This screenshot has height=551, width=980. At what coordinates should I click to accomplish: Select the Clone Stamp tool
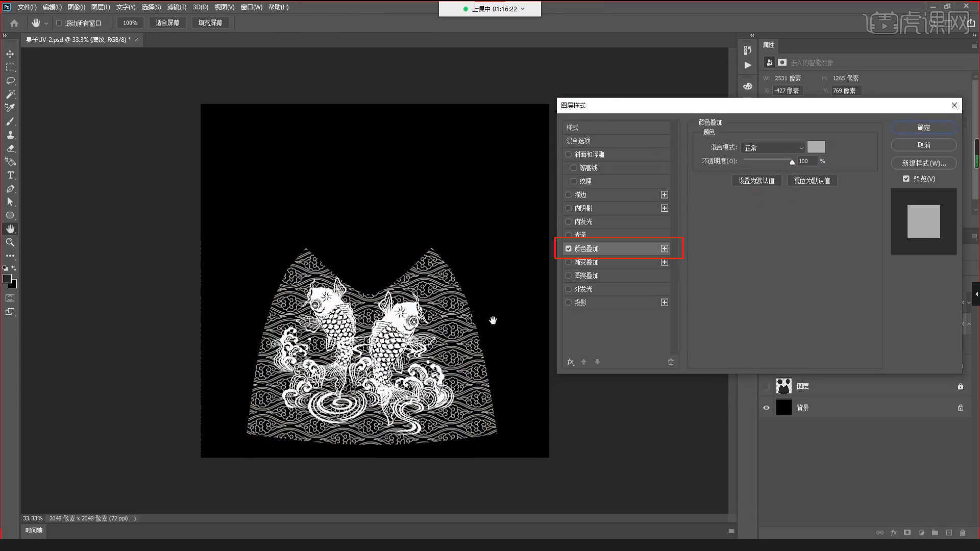10,135
